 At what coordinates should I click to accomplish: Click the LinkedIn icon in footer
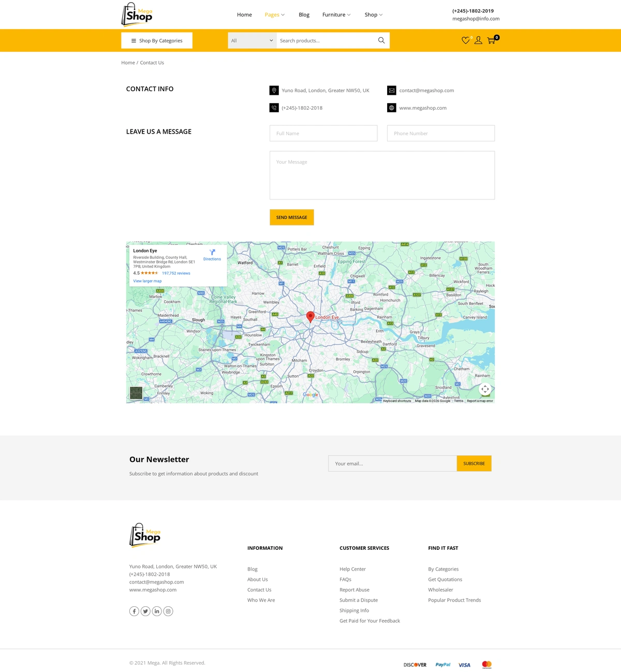157,611
